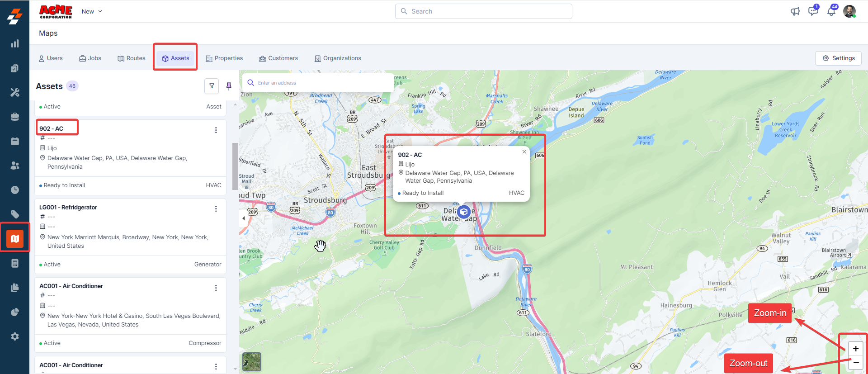Viewport: 868px width, 374px height.
Task: Open the chat messages icon
Action: pyautogui.click(x=813, y=11)
